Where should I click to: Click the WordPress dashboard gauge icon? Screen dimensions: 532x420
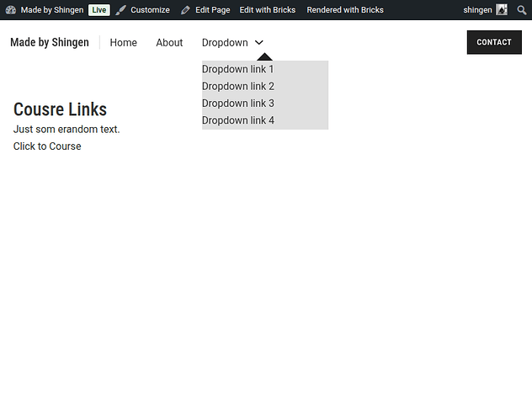(x=11, y=10)
